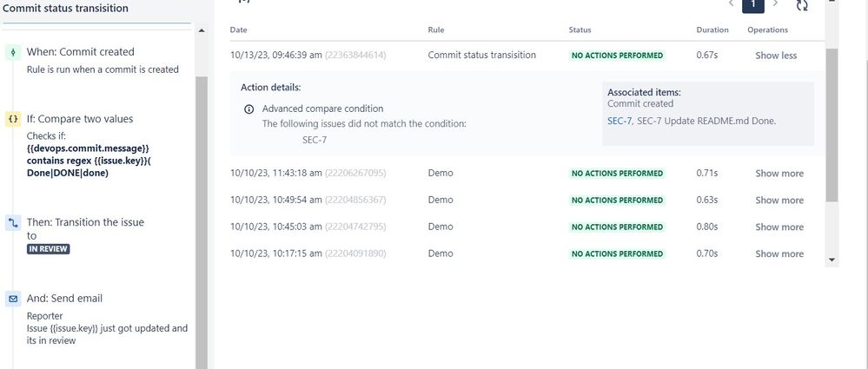Click the Status column header
The image size is (868, 369).
tap(580, 30)
